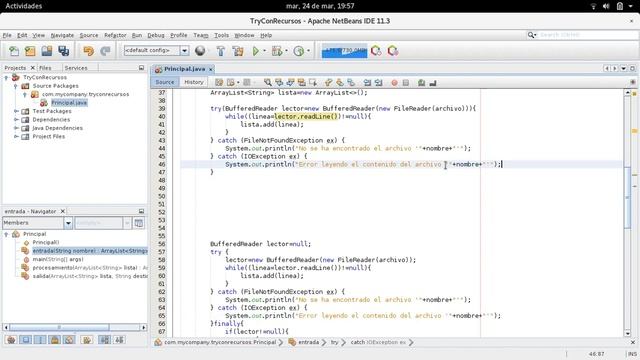The height and width of the screenshot is (360, 640).
Task: Open the Refactor menu
Action: point(115,36)
